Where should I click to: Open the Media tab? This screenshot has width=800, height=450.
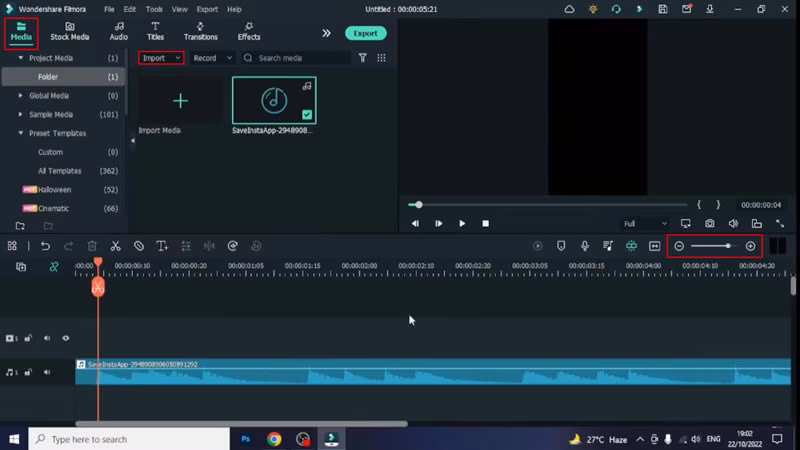pos(21,32)
